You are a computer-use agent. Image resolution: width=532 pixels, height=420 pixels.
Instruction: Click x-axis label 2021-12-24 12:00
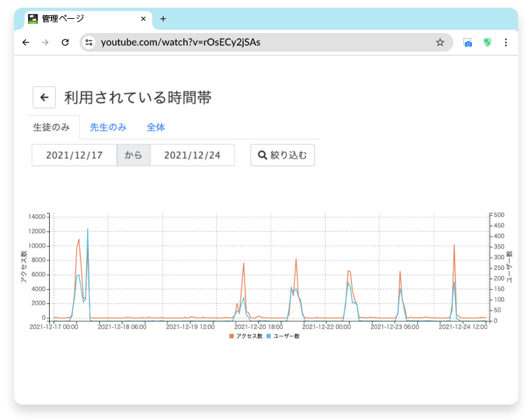pyautogui.click(x=463, y=327)
